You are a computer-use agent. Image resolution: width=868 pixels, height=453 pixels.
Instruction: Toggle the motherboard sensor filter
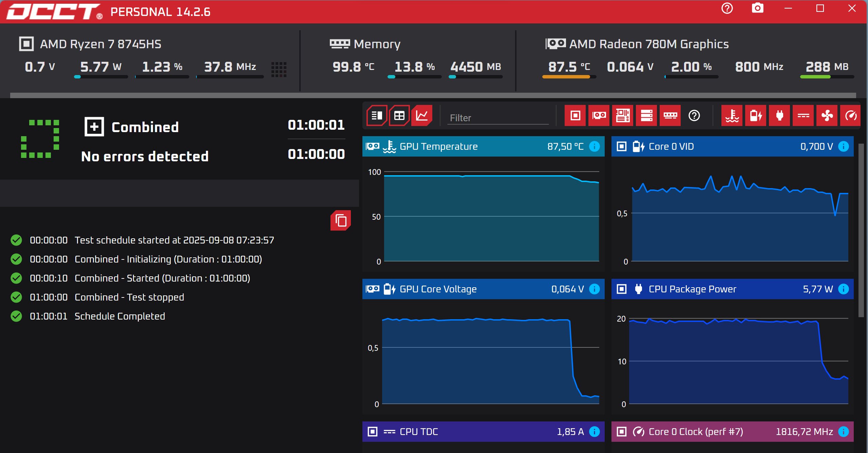(623, 116)
